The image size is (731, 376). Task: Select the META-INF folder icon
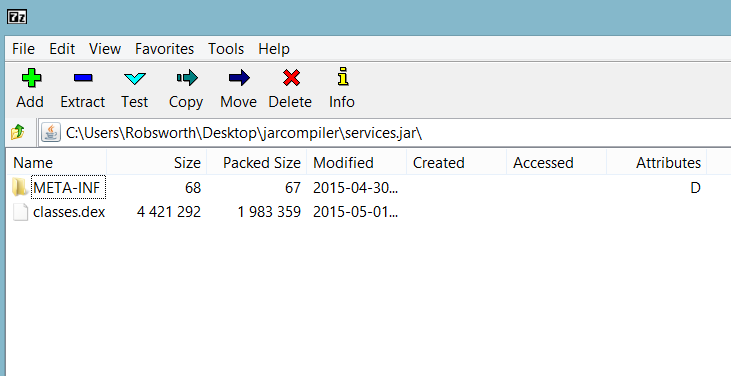coord(20,187)
